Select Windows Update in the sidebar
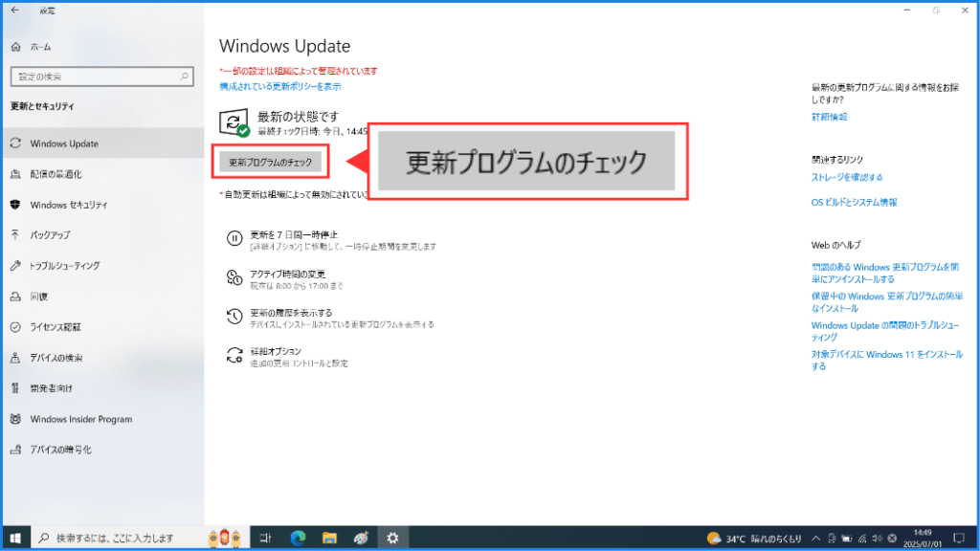The image size is (980, 551). [103, 143]
